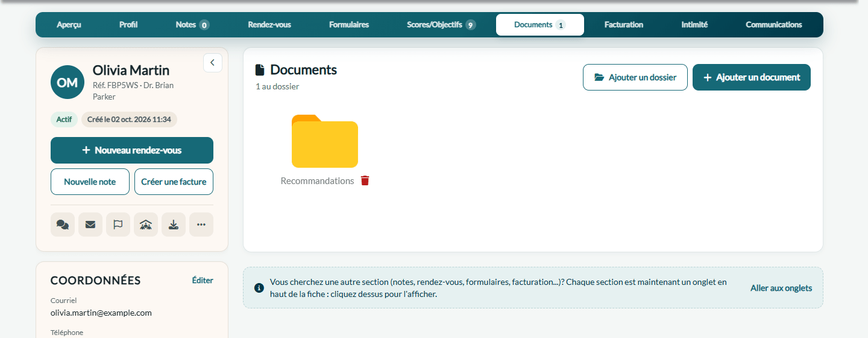
Task: Click the Actif status badge
Action: 64,120
